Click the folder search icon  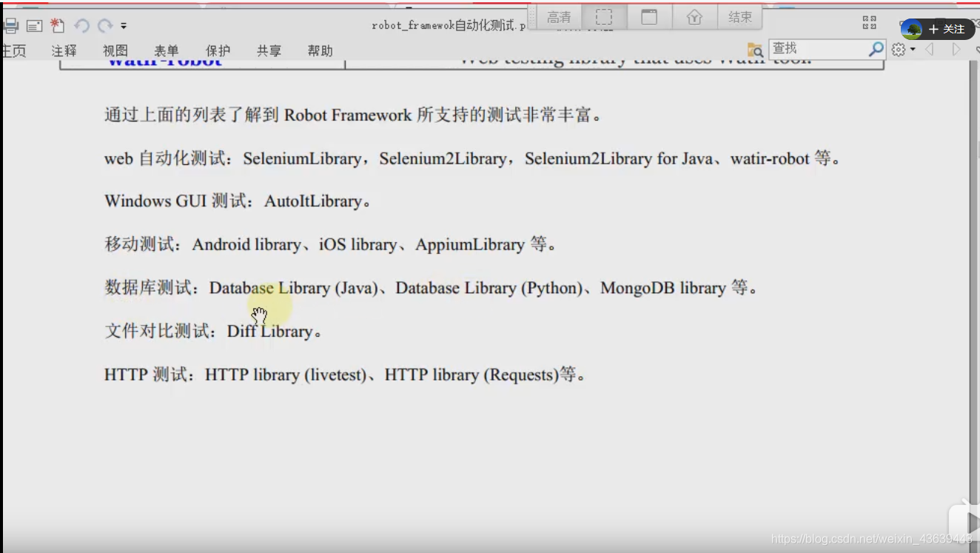pos(755,50)
